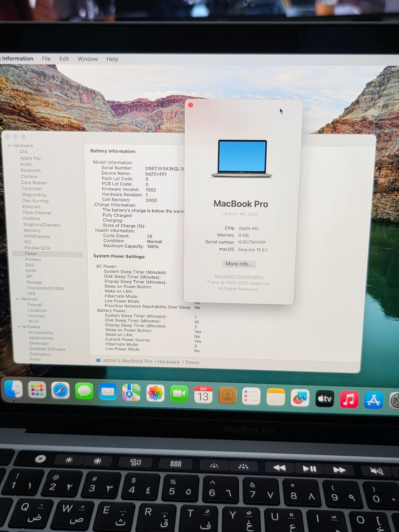Select FireWire in the sidebar

tap(32, 219)
